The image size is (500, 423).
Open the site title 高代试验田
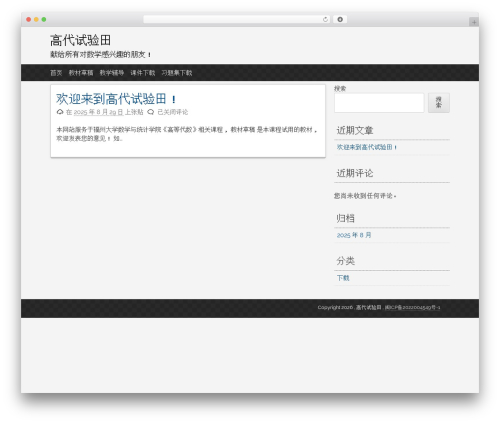click(x=80, y=40)
